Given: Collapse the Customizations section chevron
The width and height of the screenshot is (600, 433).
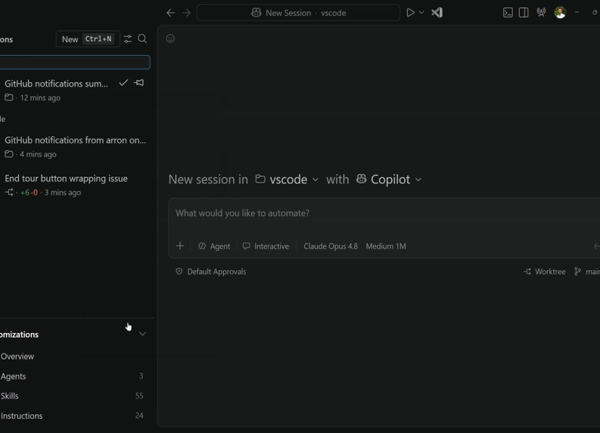Looking at the screenshot, I should pos(142,334).
